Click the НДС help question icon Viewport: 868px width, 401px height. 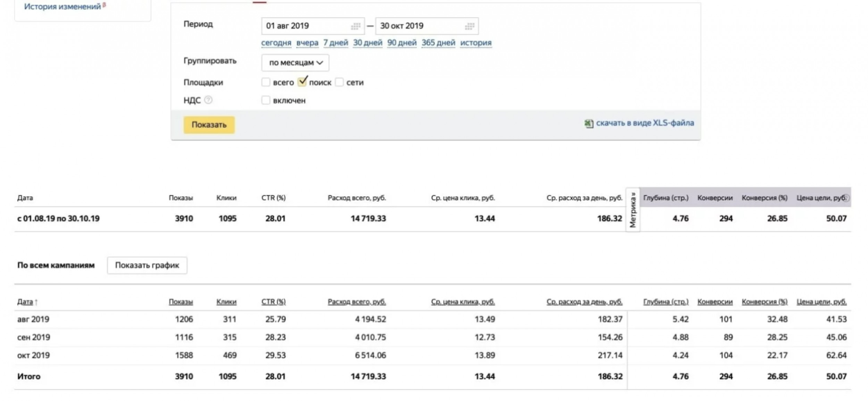click(208, 100)
